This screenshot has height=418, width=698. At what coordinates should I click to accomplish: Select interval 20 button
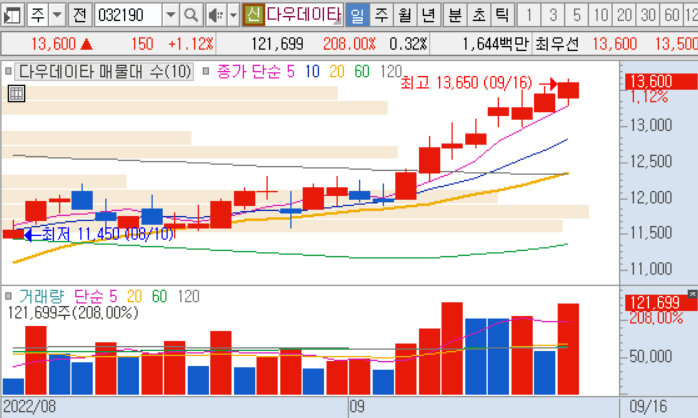(624, 15)
